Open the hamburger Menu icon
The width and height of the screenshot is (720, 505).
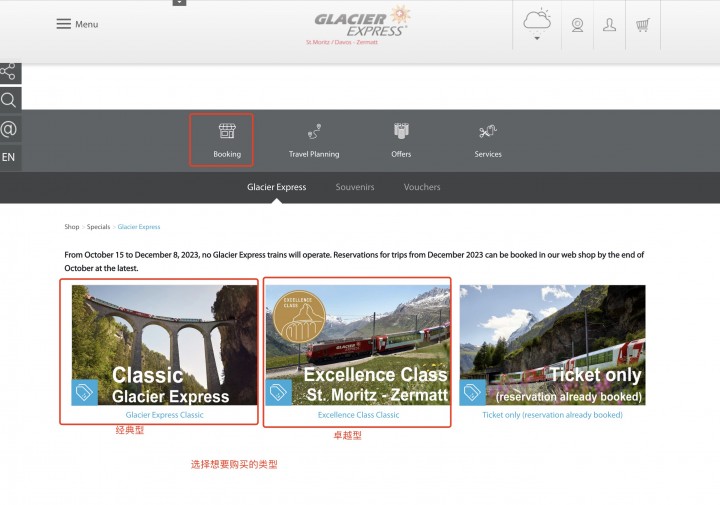tap(63, 24)
